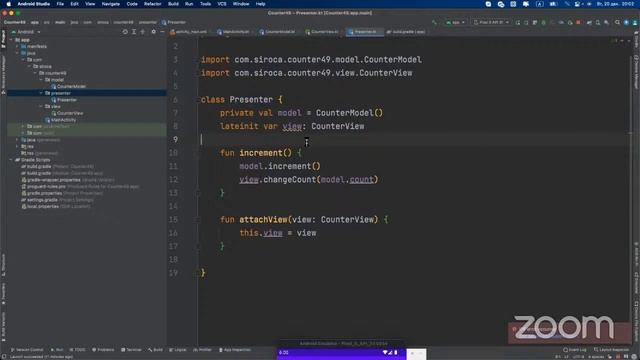Open the Layout Inspector in status bar
Image resolution: width=640 pixels, height=360 pixels.
click(x=611, y=350)
